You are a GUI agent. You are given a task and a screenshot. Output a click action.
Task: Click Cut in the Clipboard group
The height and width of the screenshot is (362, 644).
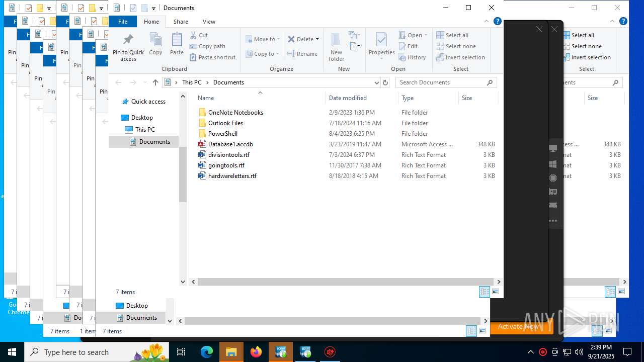pyautogui.click(x=199, y=35)
